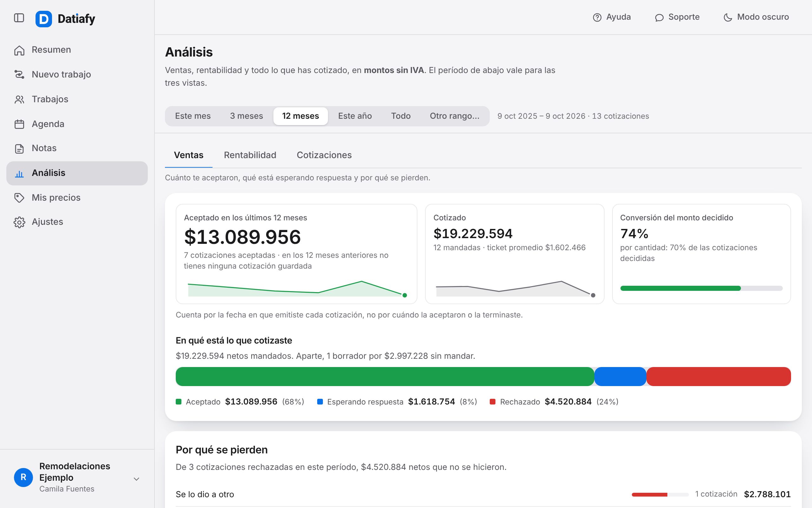Open Resumen in the sidebar

coord(77,50)
